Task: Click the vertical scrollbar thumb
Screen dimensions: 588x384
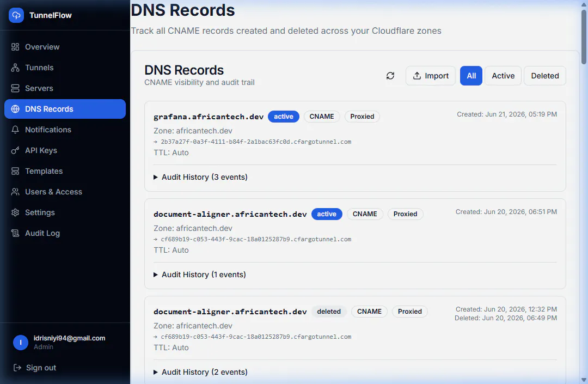Action: (x=584, y=36)
